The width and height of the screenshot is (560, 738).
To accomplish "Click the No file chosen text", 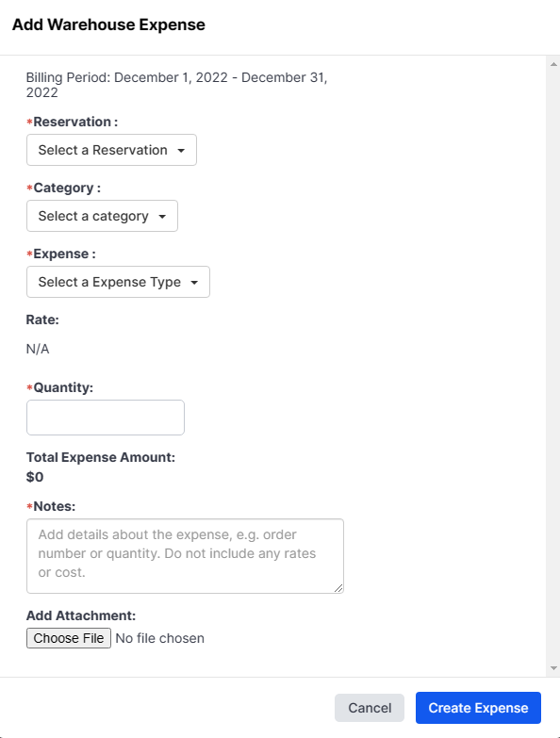I will (x=160, y=638).
